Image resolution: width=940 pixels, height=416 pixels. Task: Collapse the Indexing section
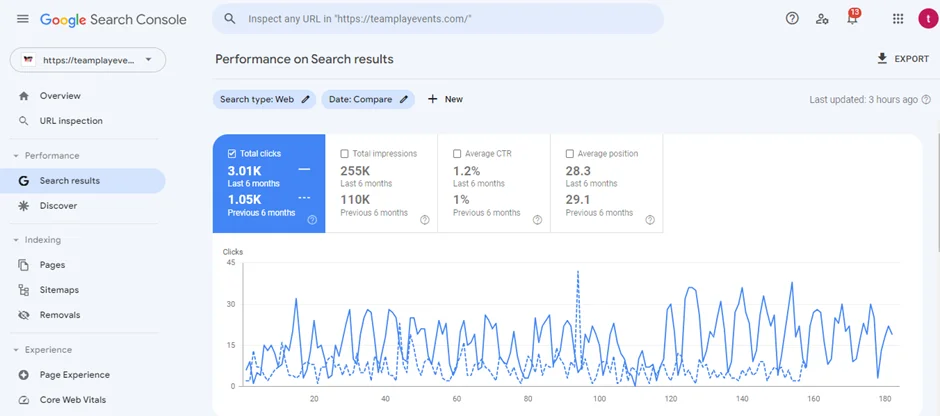point(37,240)
